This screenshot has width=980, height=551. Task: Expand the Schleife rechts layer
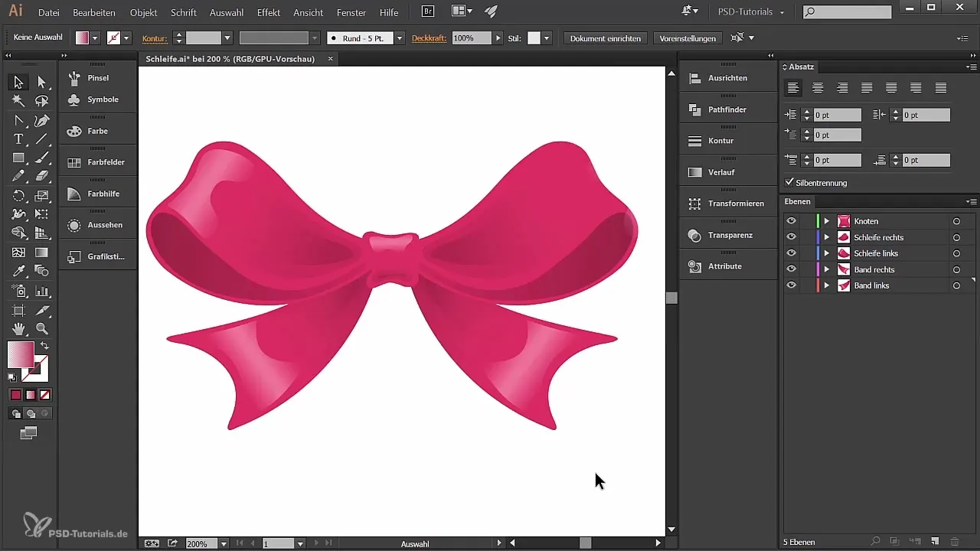(826, 237)
